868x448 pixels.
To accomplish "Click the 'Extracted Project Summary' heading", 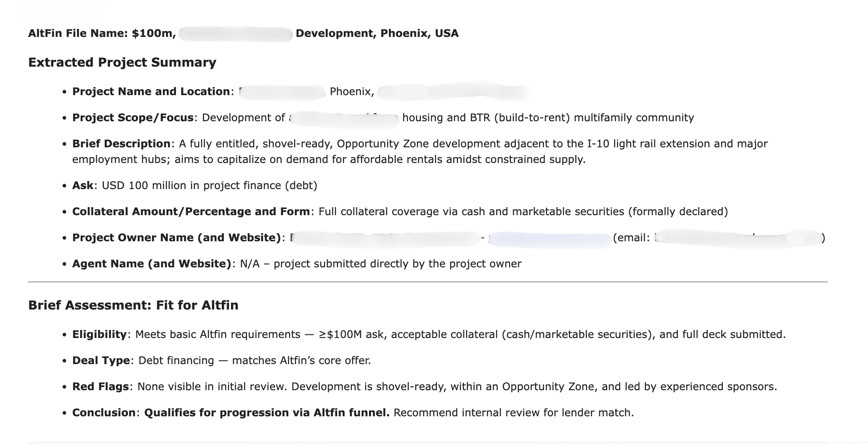I will (x=122, y=62).
